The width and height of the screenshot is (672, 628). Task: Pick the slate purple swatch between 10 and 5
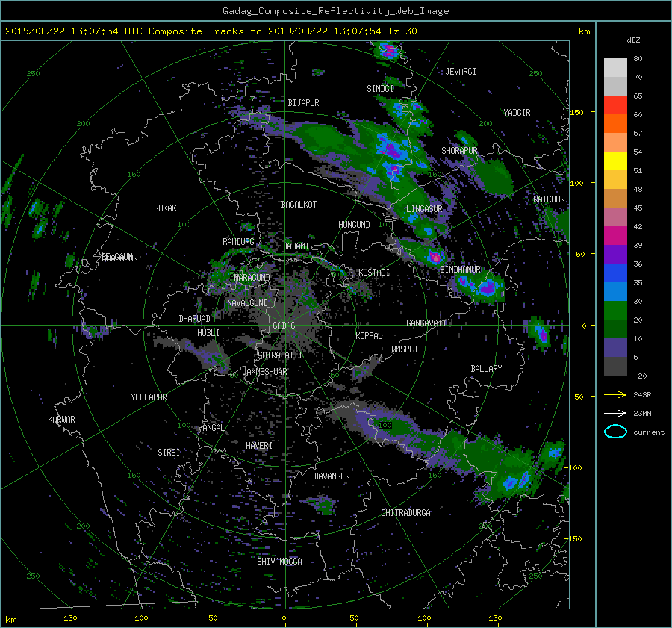click(615, 348)
